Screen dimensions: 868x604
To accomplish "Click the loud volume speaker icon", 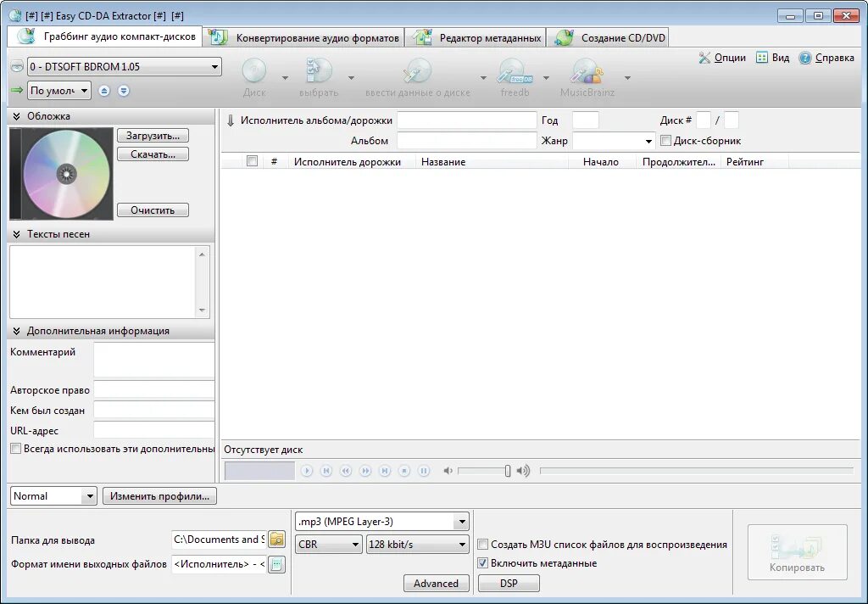I will pyautogui.click(x=523, y=471).
